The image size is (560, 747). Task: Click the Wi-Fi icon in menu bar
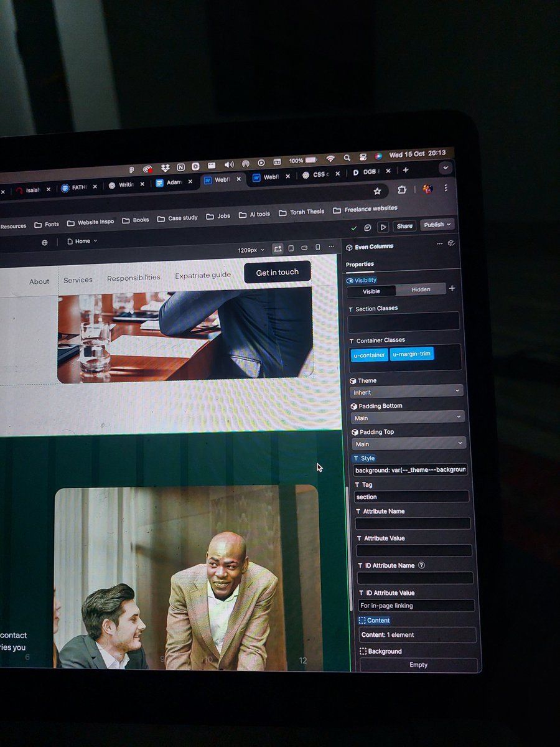click(330, 159)
